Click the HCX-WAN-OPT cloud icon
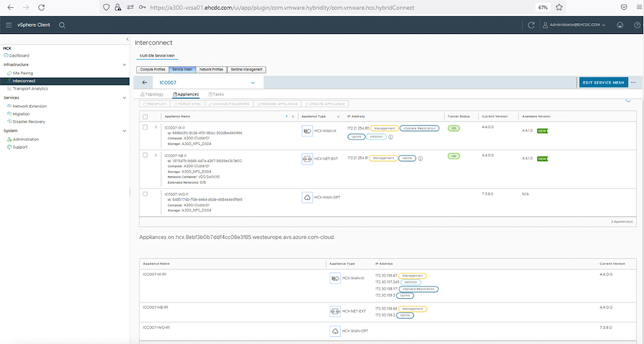Viewport: 644px width, 344px height. [x=307, y=198]
